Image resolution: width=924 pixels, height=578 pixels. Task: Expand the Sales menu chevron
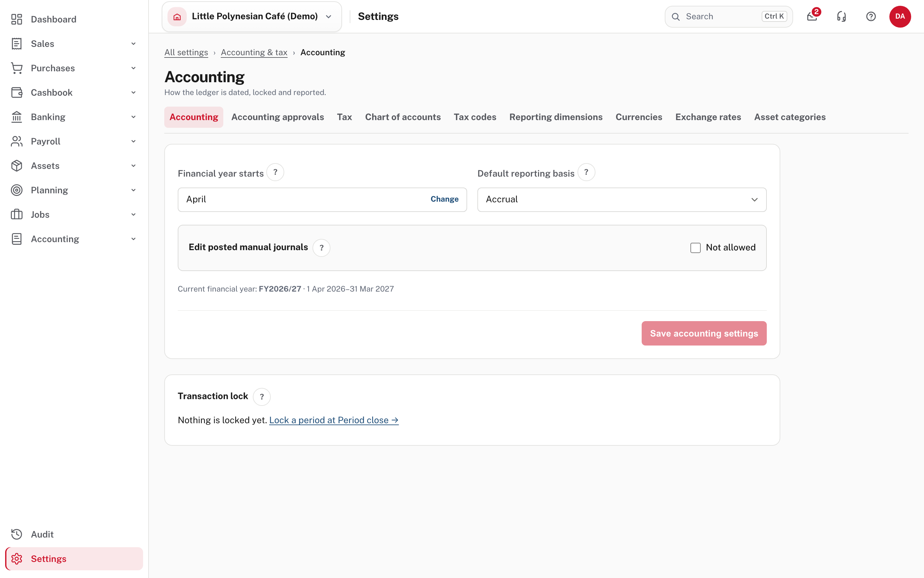[x=134, y=44]
